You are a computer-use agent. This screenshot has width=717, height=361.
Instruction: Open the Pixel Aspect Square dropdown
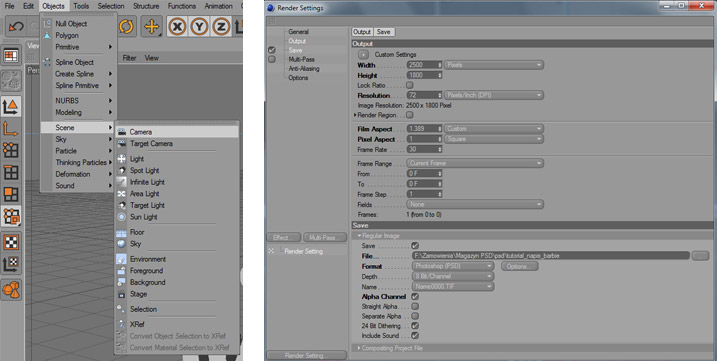[x=494, y=139]
